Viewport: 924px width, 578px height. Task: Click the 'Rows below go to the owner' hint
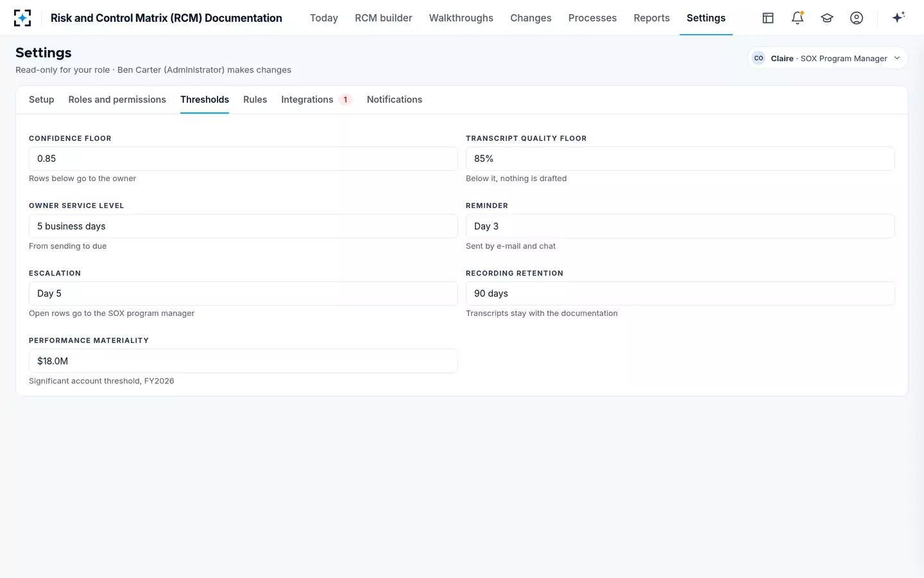(x=82, y=179)
